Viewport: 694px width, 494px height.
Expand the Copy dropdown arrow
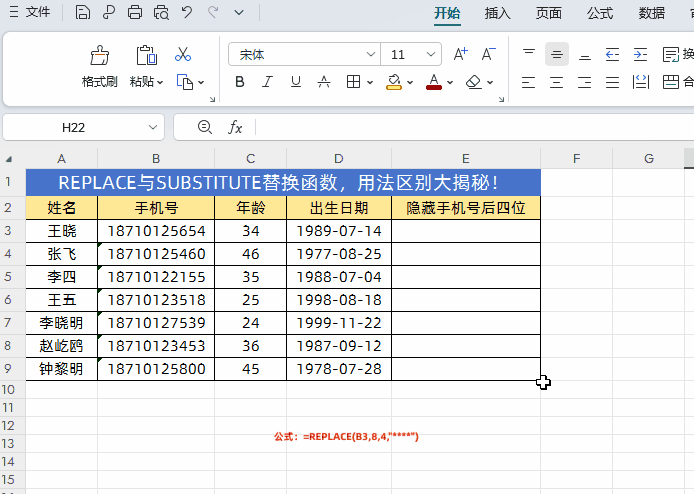[x=201, y=82]
